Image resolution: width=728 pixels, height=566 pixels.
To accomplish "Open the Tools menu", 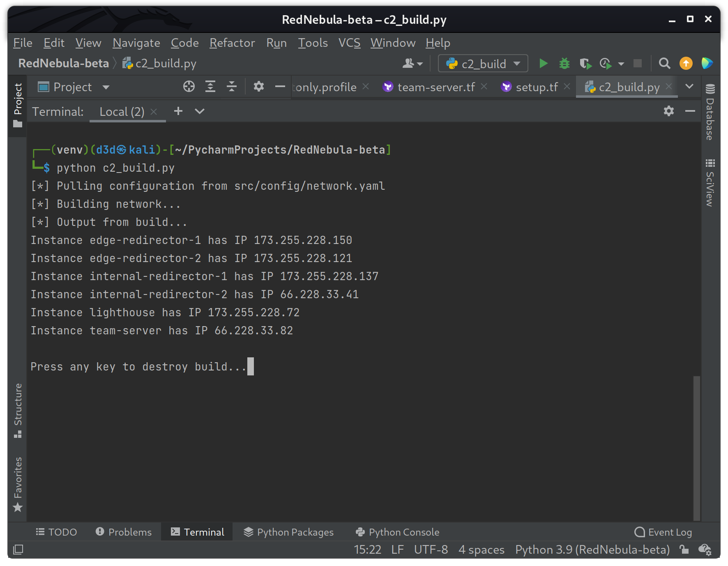I will 313,43.
